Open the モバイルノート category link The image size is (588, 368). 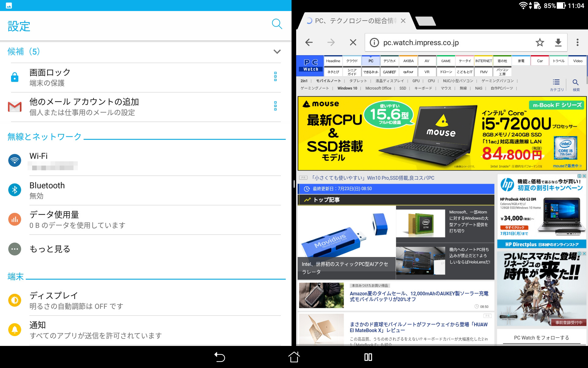(328, 81)
